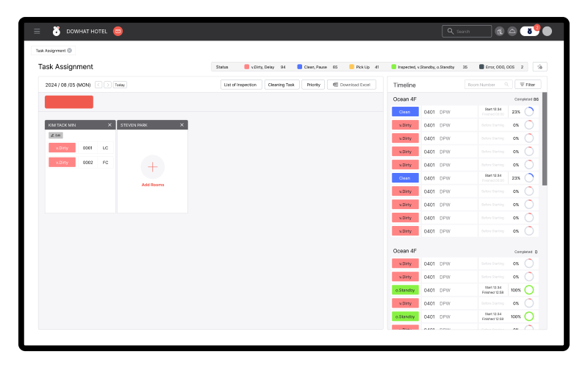This screenshot has width=588, height=368.
Task: Click the red mail icon beside DOWHAT HOTEL
Action: (x=118, y=31)
